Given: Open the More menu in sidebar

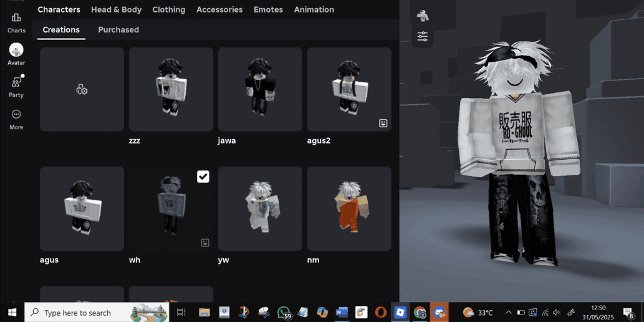Looking at the screenshot, I should point(16,119).
